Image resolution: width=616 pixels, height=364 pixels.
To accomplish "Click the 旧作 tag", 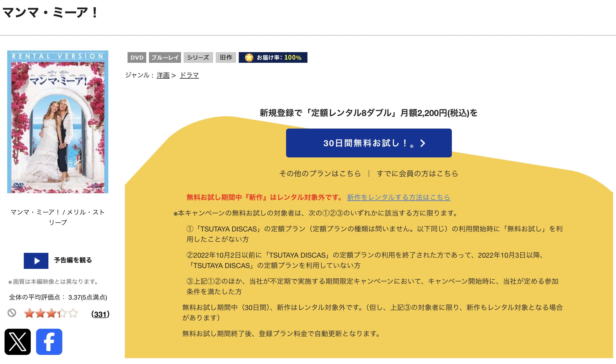I will coord(226,57).
